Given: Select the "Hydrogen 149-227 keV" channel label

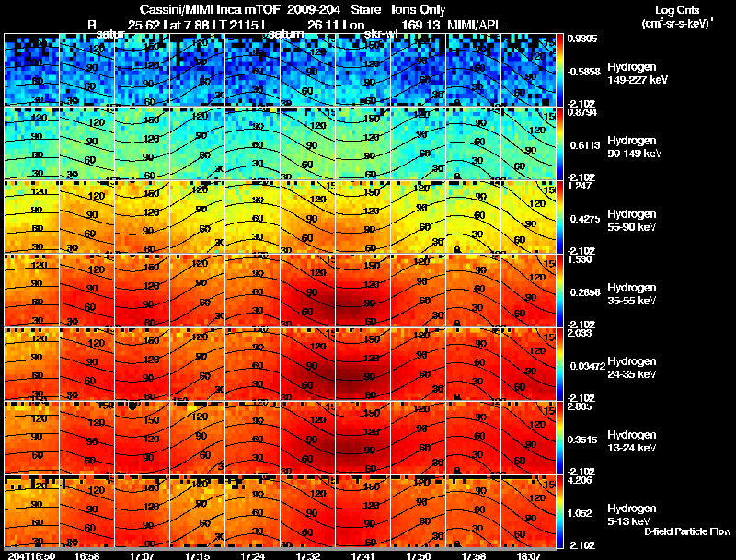Looking at the screenshot, I should (637, 74).
